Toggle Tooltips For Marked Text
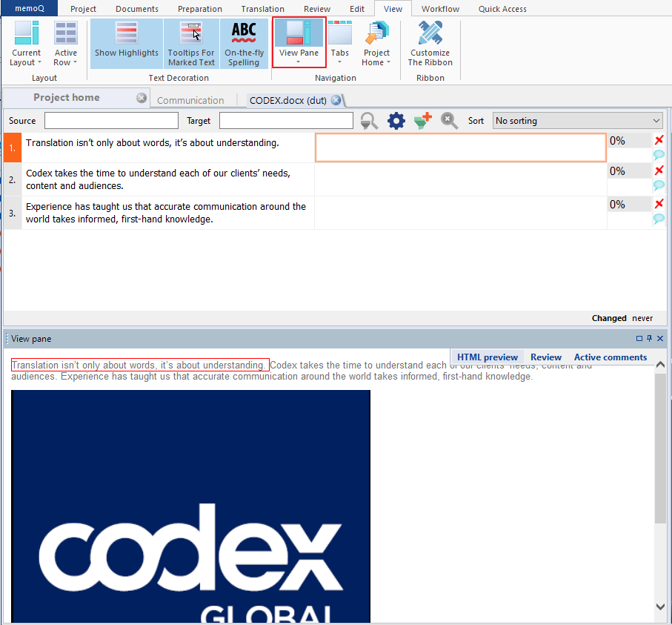The width and height of the screenshot is (672, 625). pyautogui.click(x=191, y=42)
